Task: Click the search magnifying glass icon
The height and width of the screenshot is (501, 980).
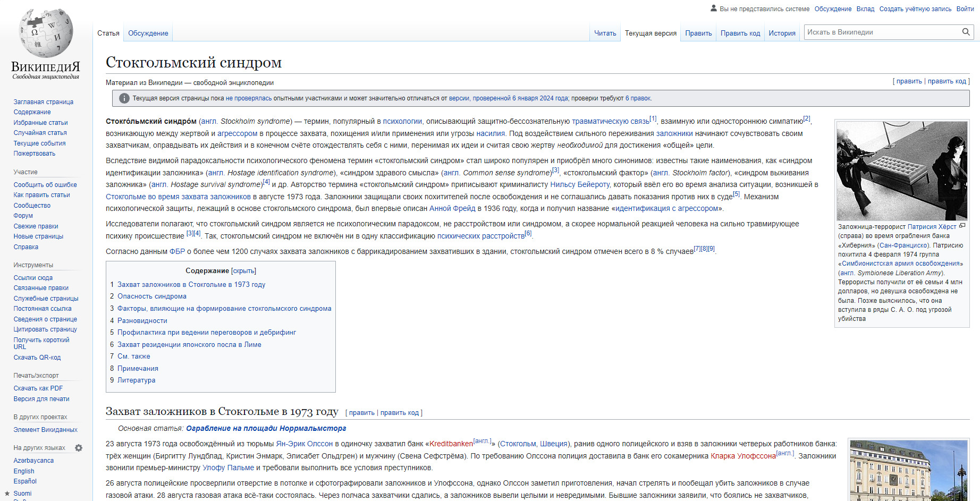Action: coord(966,32)
